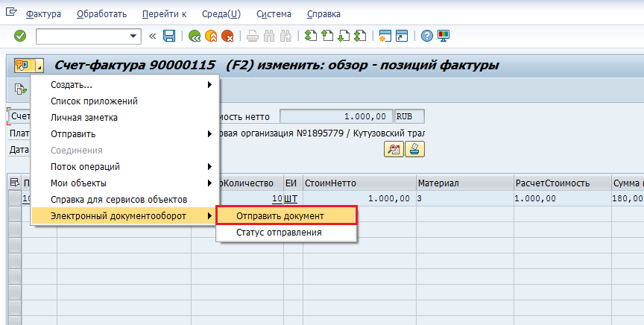The width and height of the screenshot is (644, 325).
Task: Open the command field dropdown arrow
Action: 134,36
